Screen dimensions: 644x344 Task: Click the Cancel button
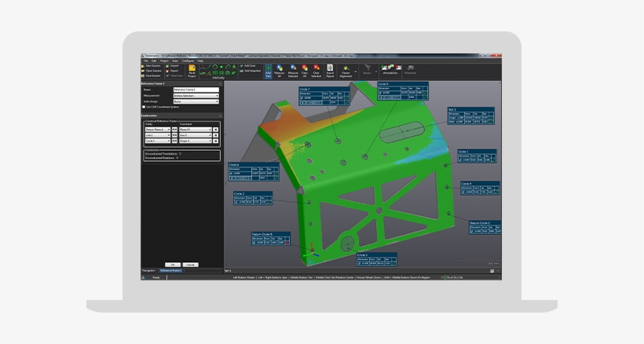tap(190, 265)
